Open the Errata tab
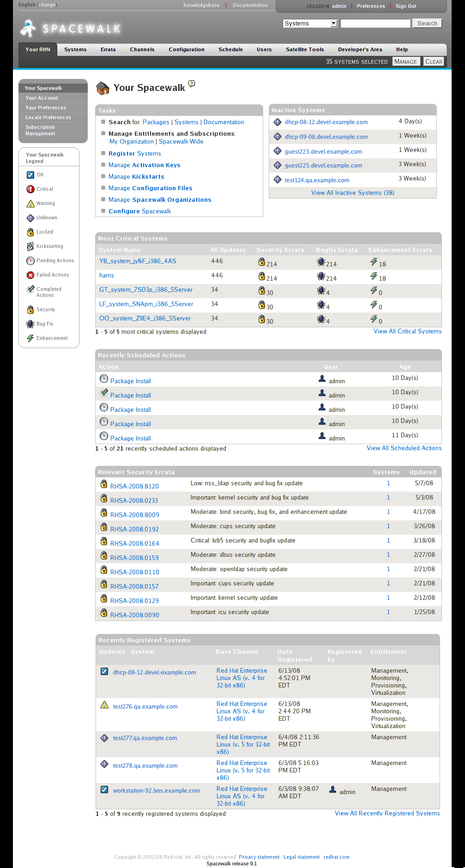Image resolution: width=465 pixels, height=868 pixels. pos(108,49)
